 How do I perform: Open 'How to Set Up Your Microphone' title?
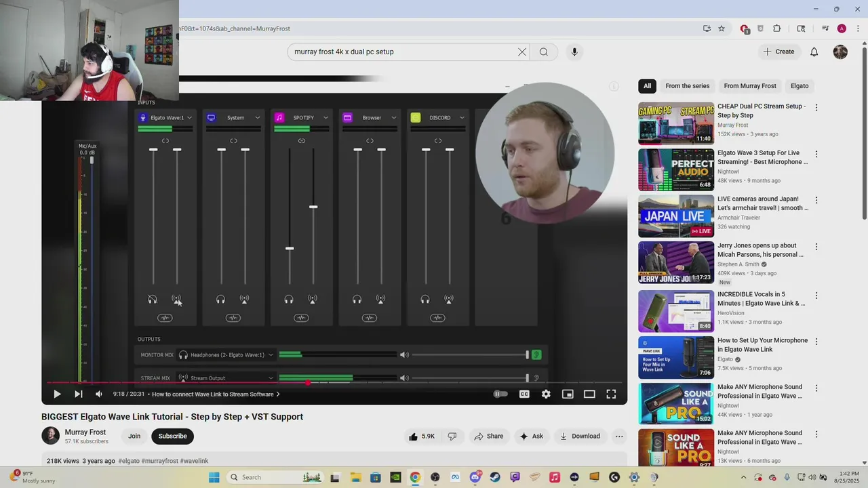(762, 345)
